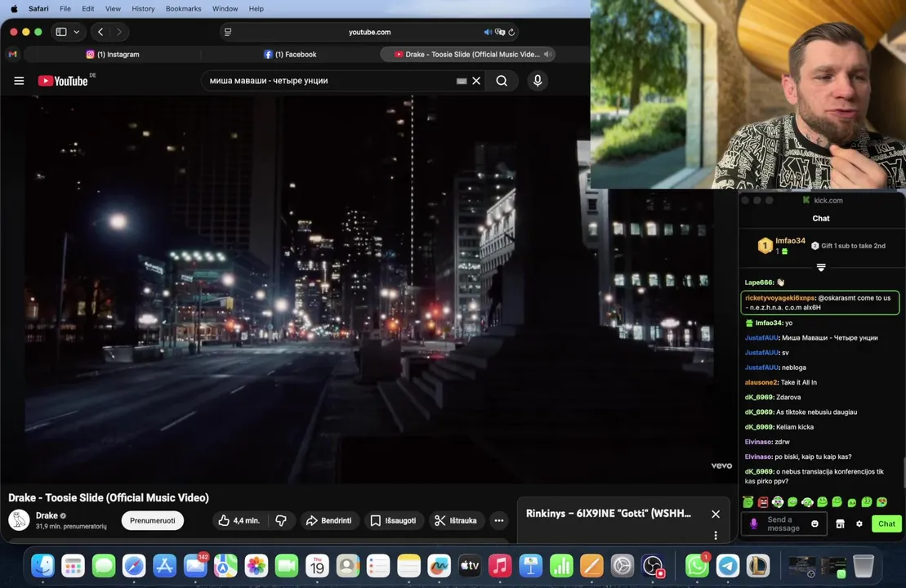The image size is (906, 588).
Task: Run YouTube search with magnifier button
Action: point(502,81)
